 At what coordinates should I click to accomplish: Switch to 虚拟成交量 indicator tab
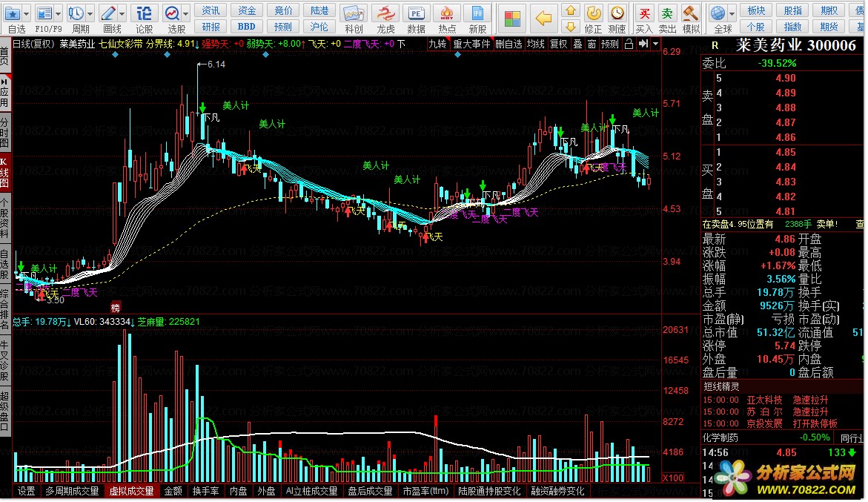pos(131,491)
